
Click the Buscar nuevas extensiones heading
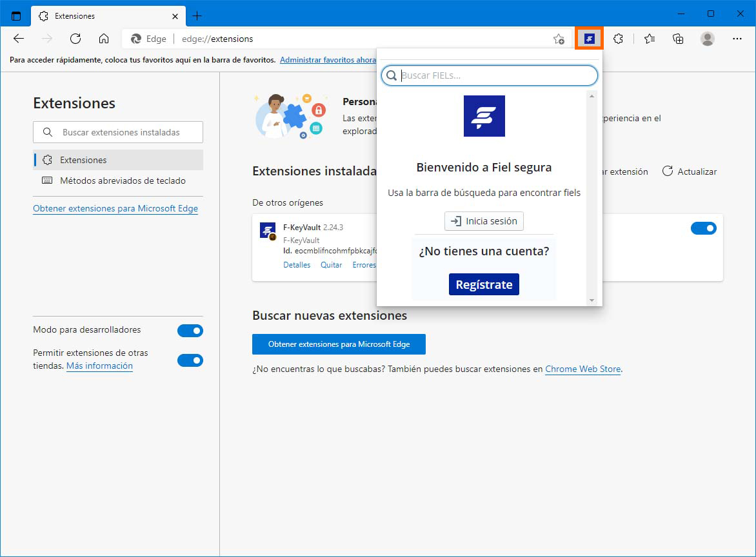point(330,316)
